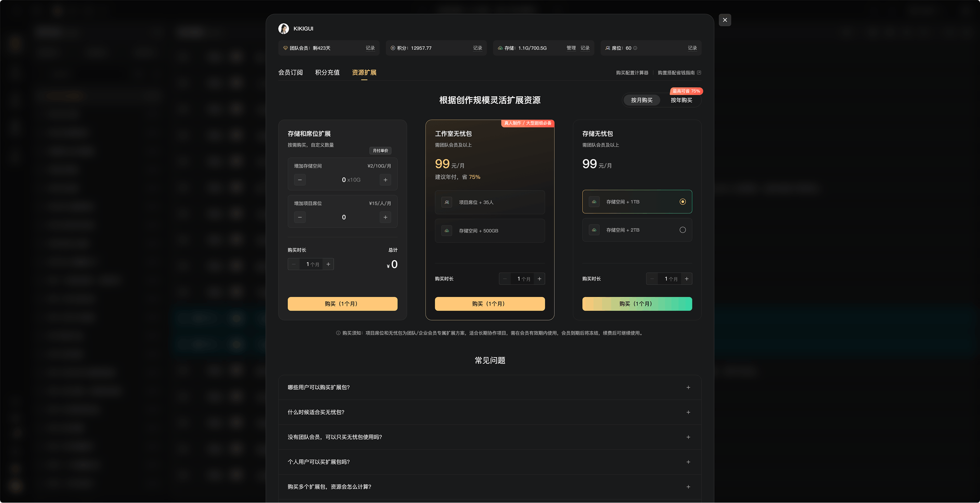Screen dimensions: 980x503
Task: Decrease added storage space quantity
Action: pyautogui.click(x=300, y=180)
